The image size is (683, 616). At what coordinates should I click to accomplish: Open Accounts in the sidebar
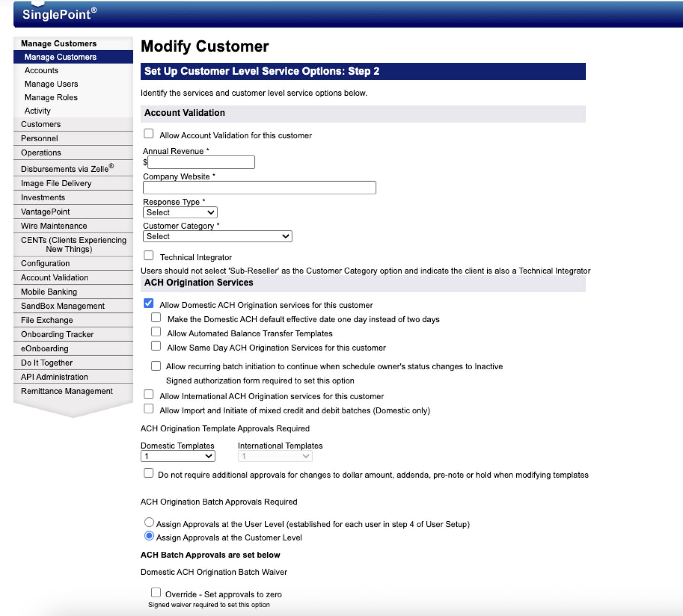tap(41, 70)
